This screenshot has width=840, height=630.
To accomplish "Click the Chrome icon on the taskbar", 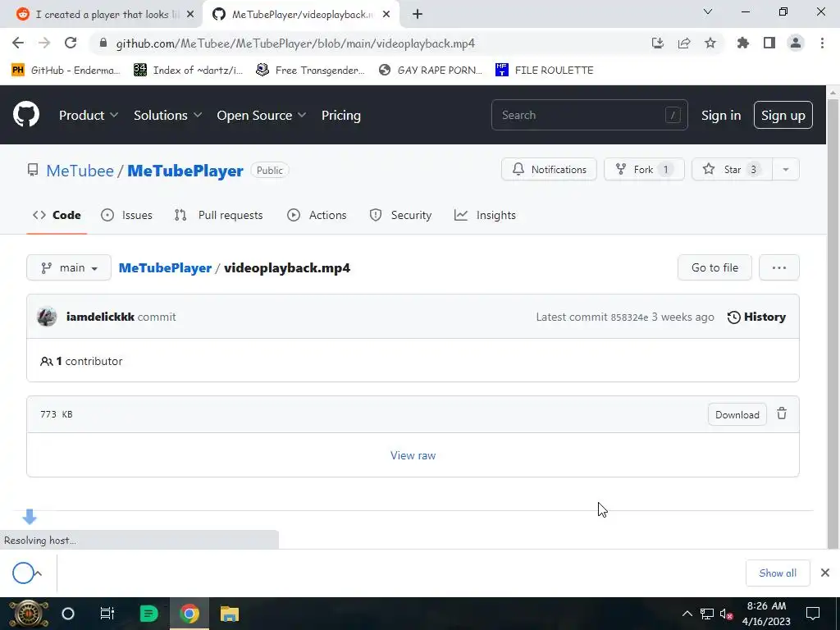I will click(x=189, y=614).
